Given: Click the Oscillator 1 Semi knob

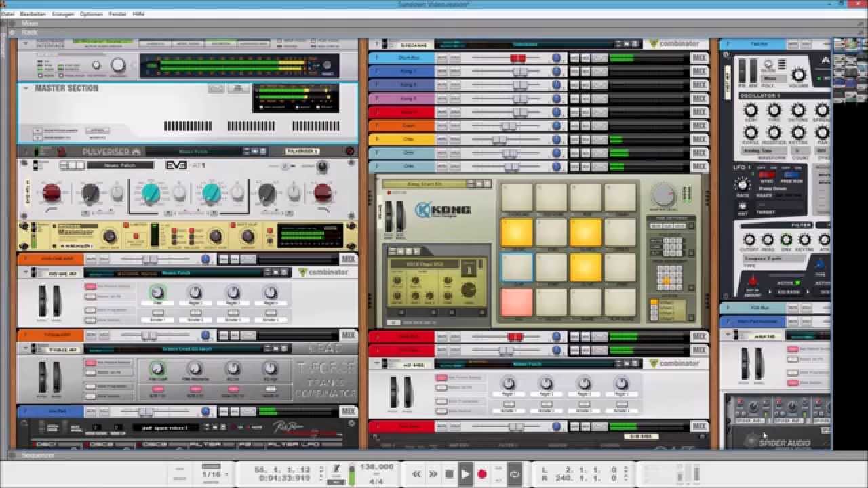Looking at the screenshot, I should 751,110.
